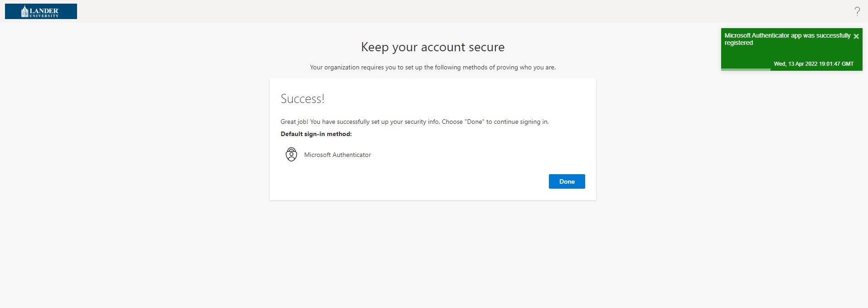Click the "Success!" heading
This screenshot has height=308, width=868.
coord(302,99)
